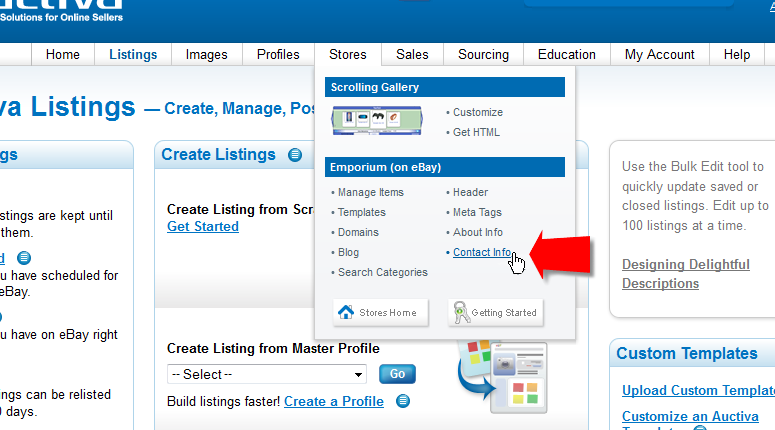
Task: Open the Master Profile Select dropdown
Action: pos(267,374)
